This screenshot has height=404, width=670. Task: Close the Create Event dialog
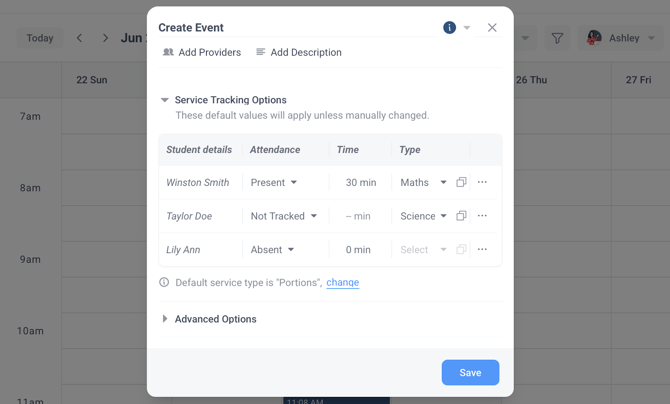click(x=492, y=28)
